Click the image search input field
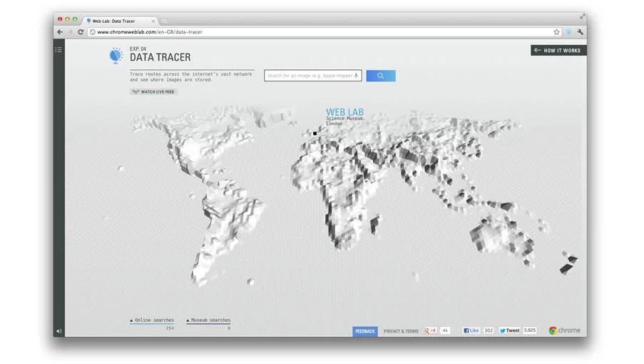Image resolution: width=644 pixels, height=364 pixels. tap(312, 76)
